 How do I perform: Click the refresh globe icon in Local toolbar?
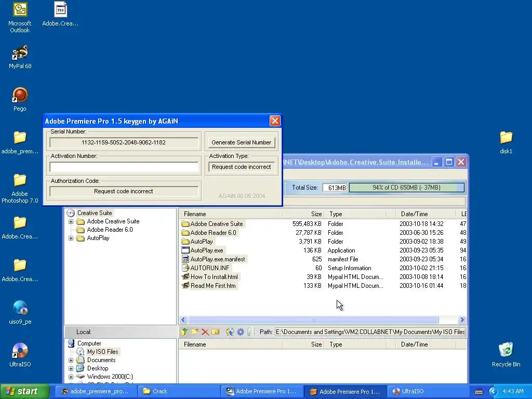(x=230, y=332)
